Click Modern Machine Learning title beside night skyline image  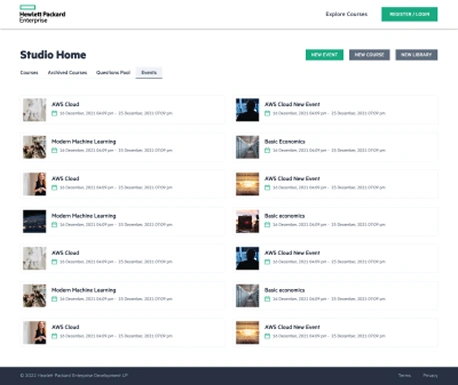pyautogui.click(x=84, y=216)
